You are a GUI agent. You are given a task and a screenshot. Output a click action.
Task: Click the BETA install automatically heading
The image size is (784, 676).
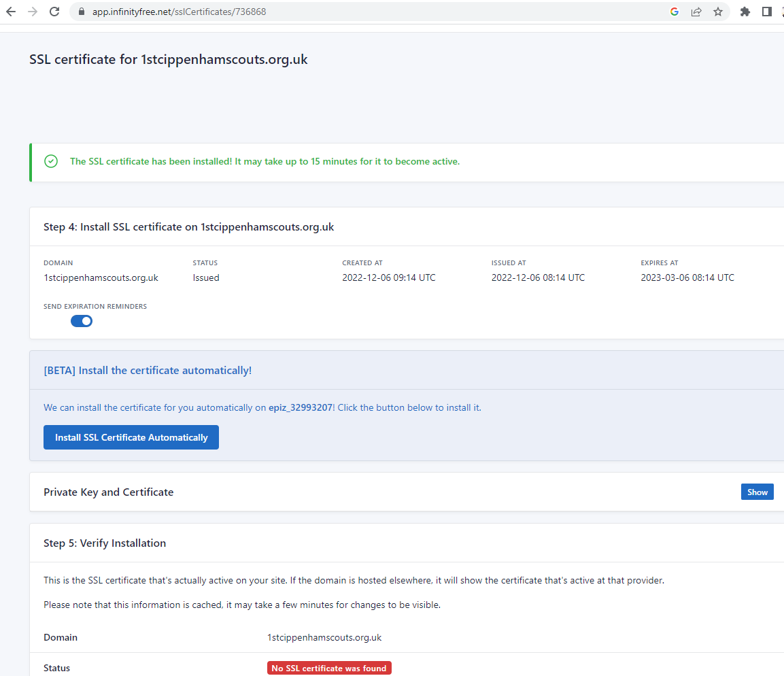148,371
